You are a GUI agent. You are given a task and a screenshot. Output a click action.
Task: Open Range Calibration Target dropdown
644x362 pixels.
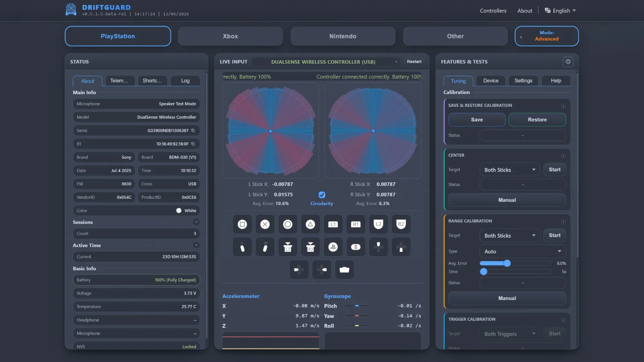point(509,235)
